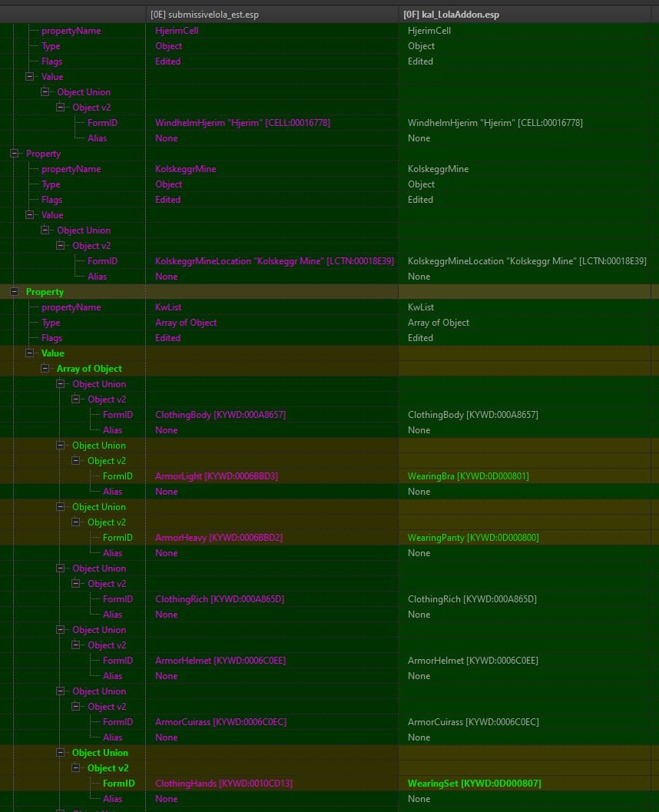Select ArmorHeavy [KYWD:0006BBD2] entry
The image size is (659, 812).
point(219,538)
